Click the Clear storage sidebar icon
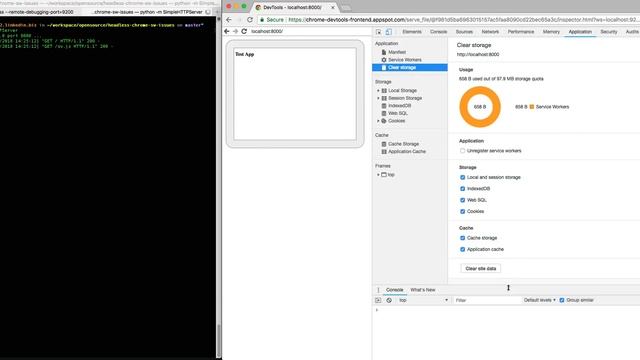Image resolution: width=640 pixels, height=360 pixels. 384,67
